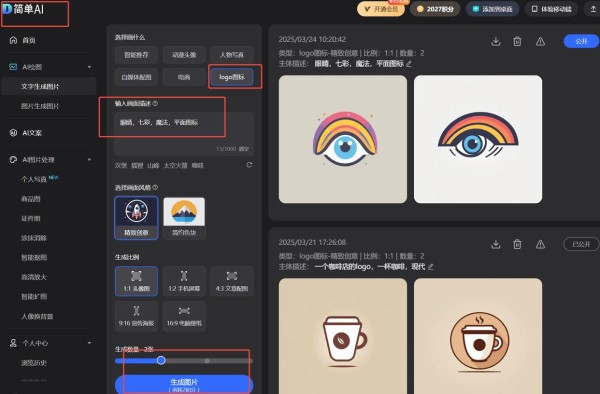This screenshot has height=394, width=600.
Task: Download the coffee logo generation results
Action: [x=496, y=244]
